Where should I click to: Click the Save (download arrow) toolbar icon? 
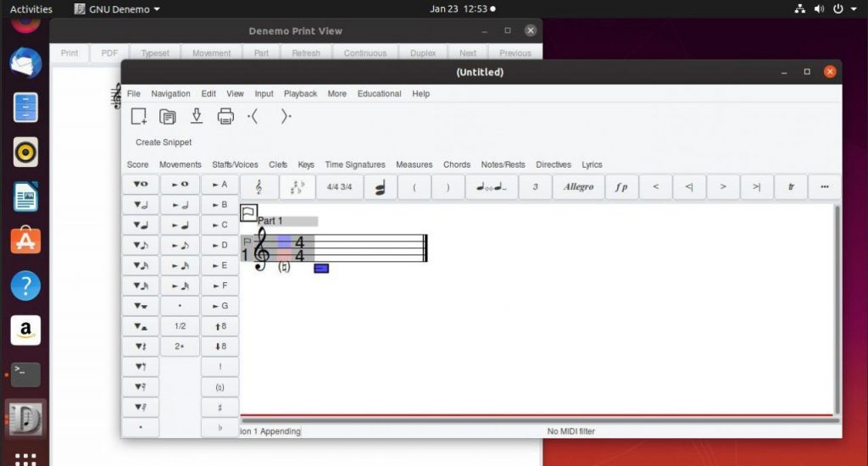[x=197, y=116]
